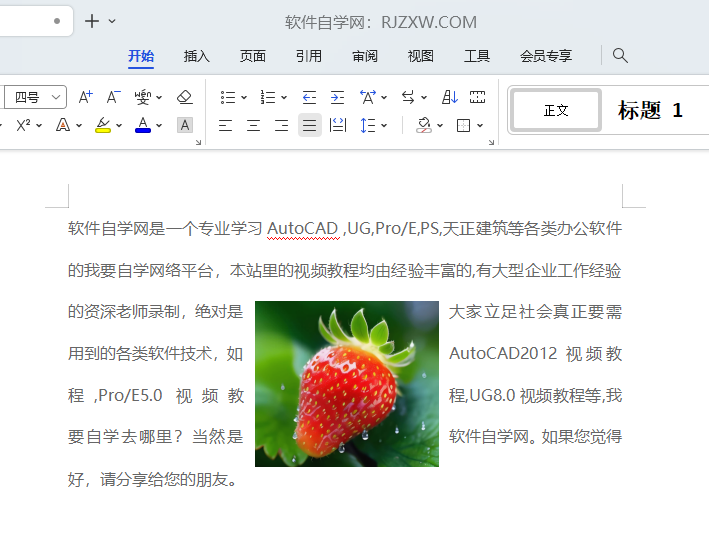
Task: Click the text direction arrows icon
Action: click(408, 97)
